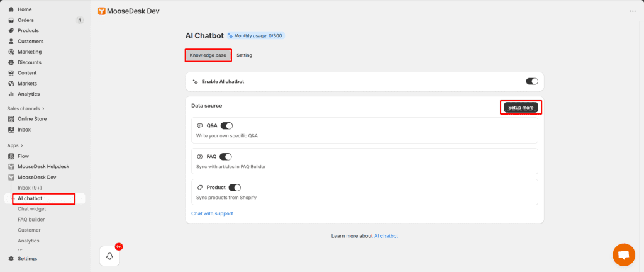
Task: Click the notification bell button
Action: coord(109,256)
